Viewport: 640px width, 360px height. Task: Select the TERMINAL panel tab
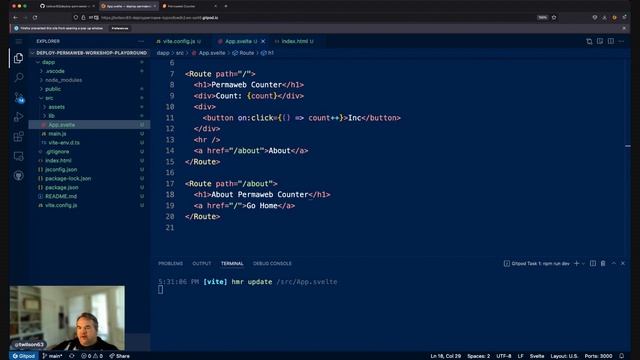(232, 264)
